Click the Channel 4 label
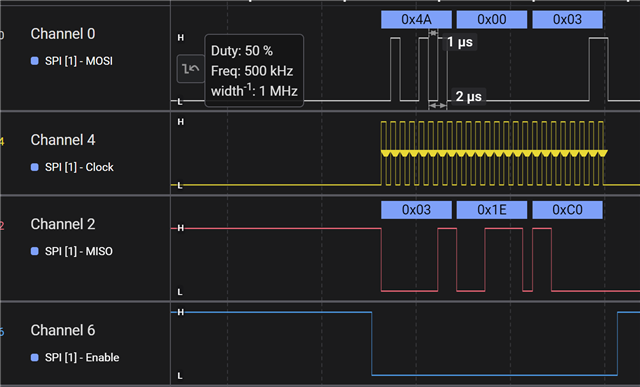This screenshot has height=387, width=640. [63, 140]
